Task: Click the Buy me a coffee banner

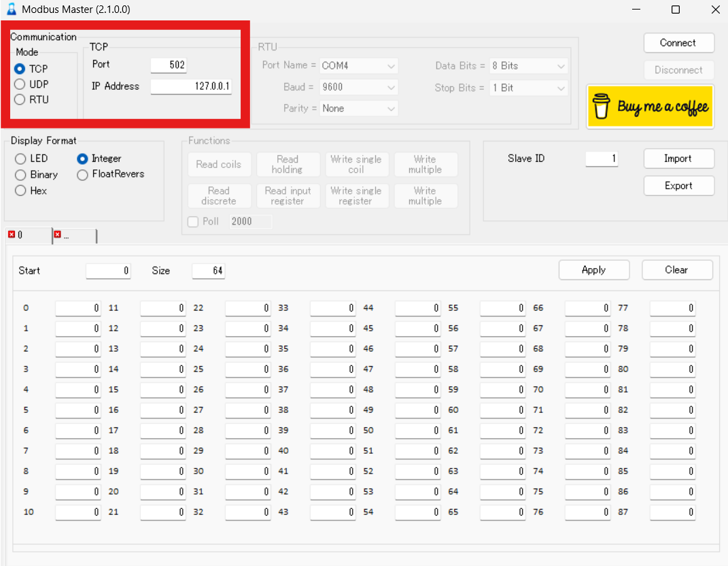Action: pyautogui.click(x=650, y=107)
